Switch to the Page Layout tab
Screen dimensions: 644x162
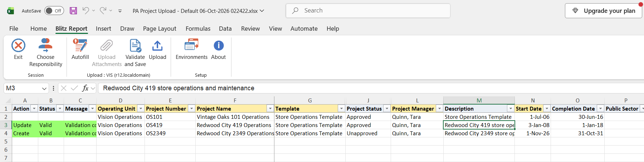160,29
